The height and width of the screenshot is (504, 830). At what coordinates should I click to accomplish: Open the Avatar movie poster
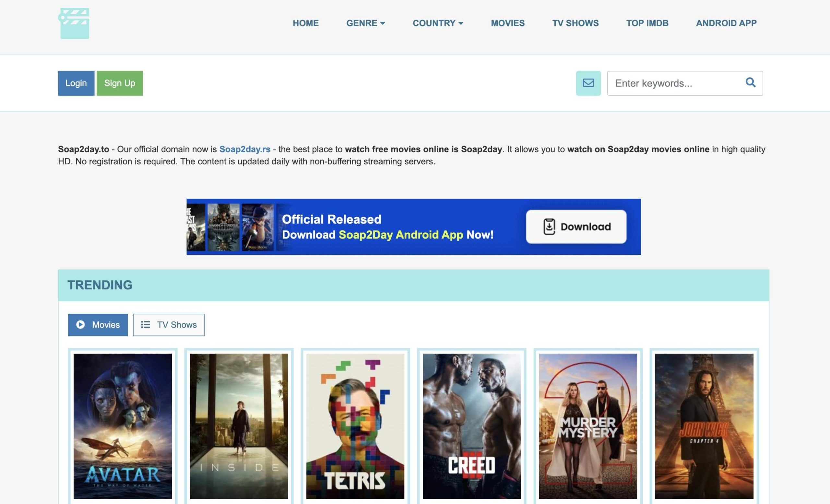tap(123, 426)
